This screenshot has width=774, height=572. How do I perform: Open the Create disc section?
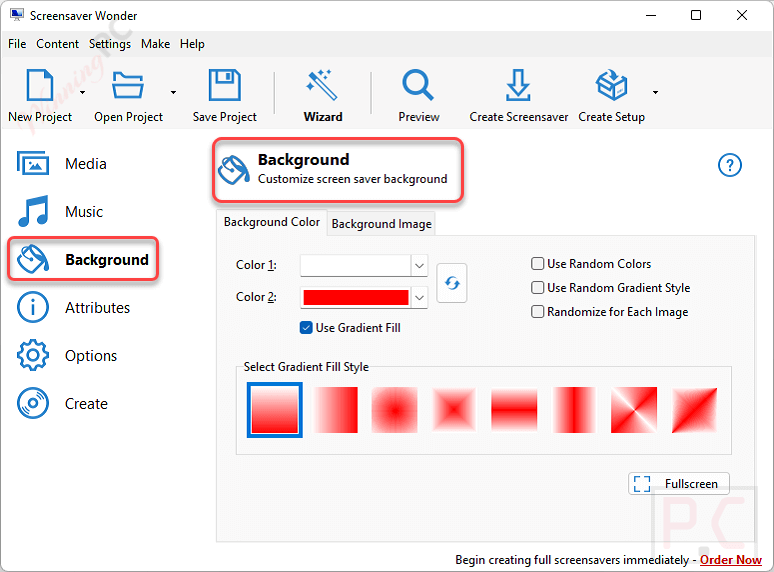(x=62, y=403)
